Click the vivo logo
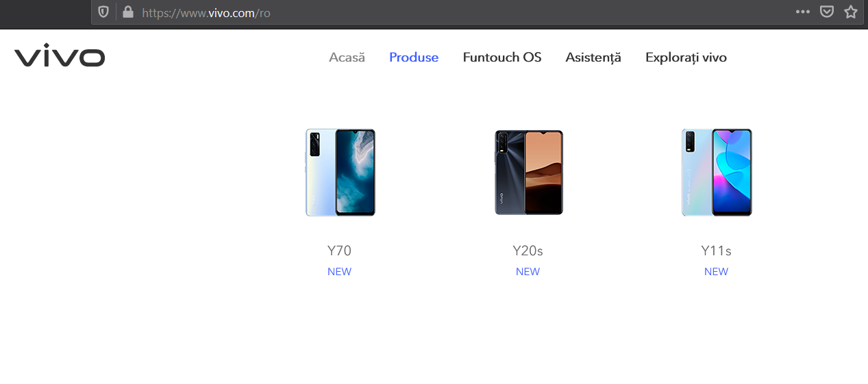Screen dimensions: 868x384 point(60,57)
